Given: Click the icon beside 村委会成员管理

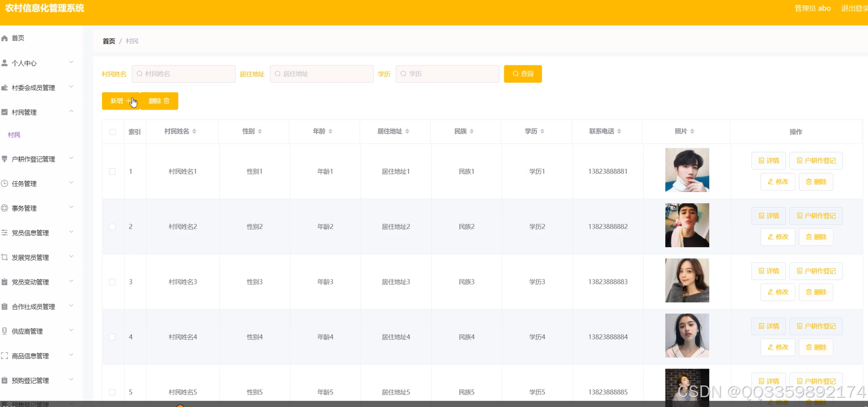Looking at the screenshot, I should [x=5, y=88].
